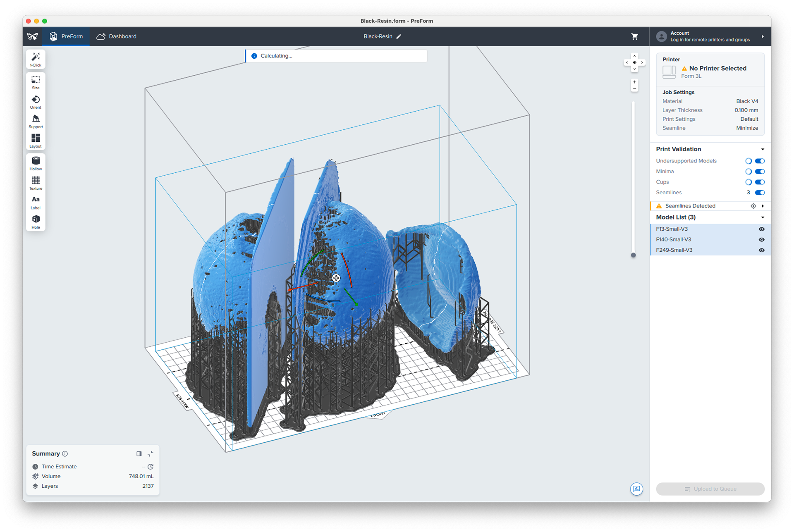Click the Formlabs butterfly logo icon

coord(33,36)
